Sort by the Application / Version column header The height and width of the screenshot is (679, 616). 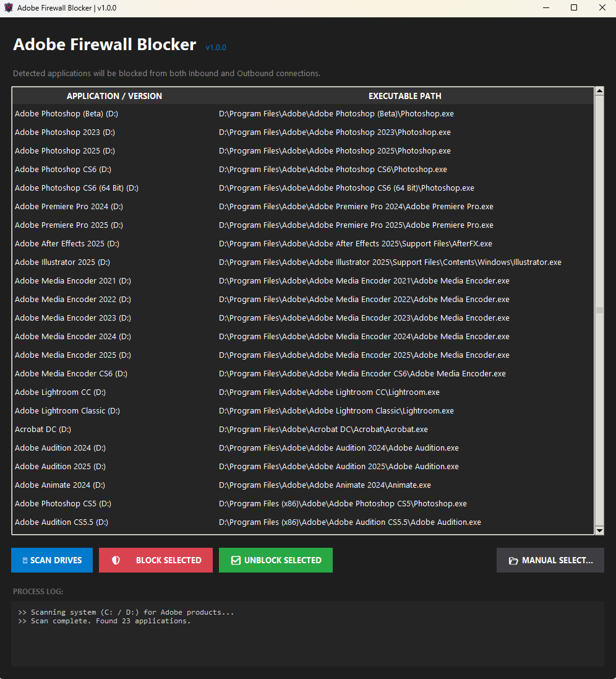click(x=114, y=96)
